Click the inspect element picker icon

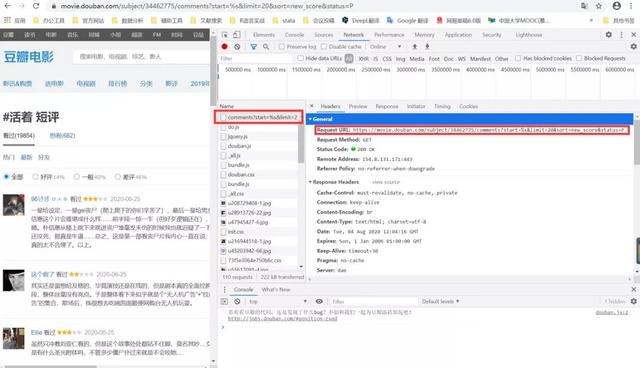[x=224, y=35]
